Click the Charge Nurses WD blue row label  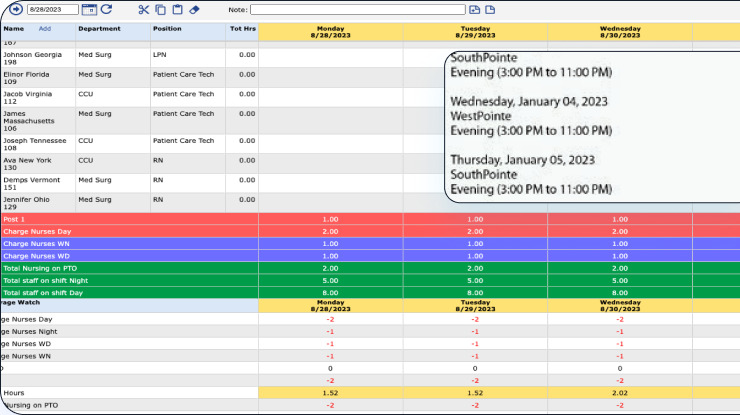point(36,256)
